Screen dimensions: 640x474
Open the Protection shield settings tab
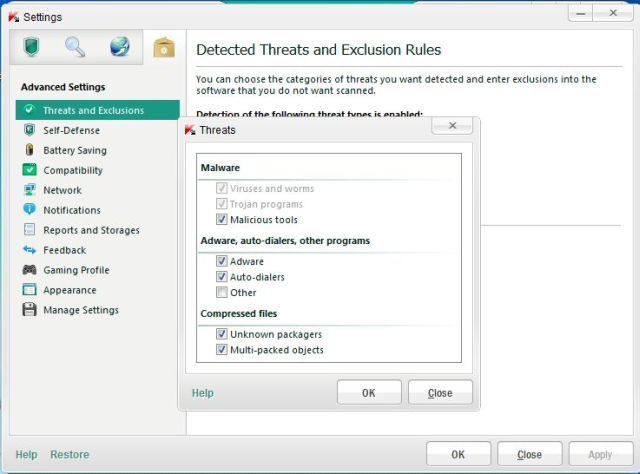[30, 47]
